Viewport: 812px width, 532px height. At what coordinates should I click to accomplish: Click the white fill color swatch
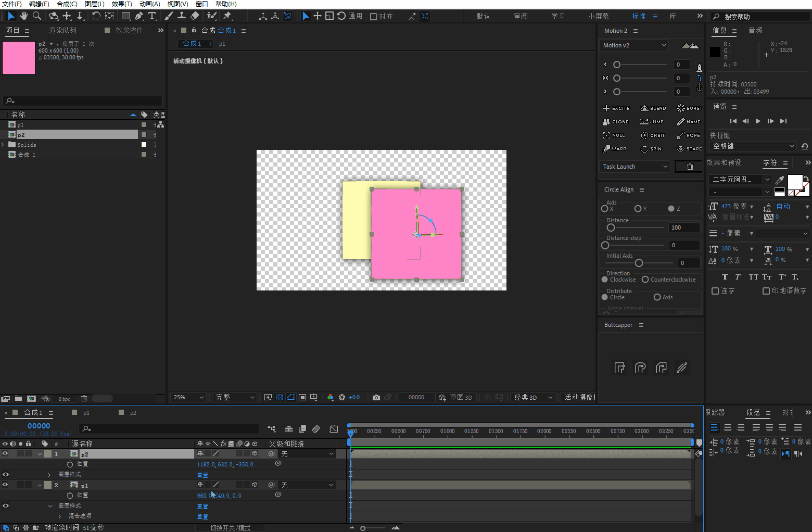tap(794, 182)
